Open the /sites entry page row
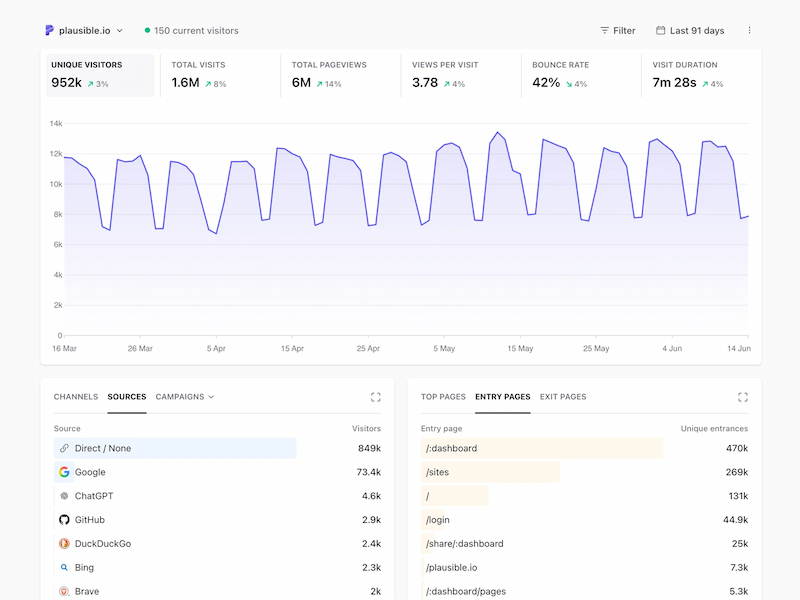The height and width of the screenshot is (600, 800). click(x=584, y=472)
